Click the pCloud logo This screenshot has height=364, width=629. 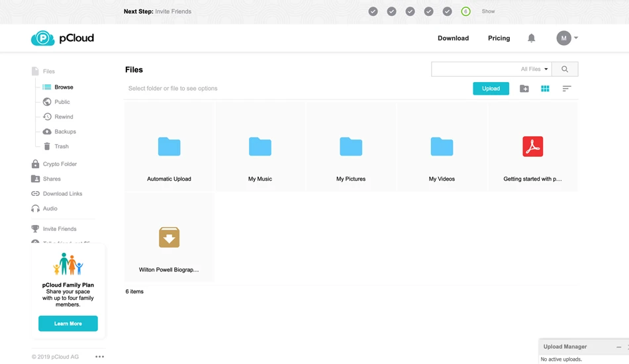[63, 38]
